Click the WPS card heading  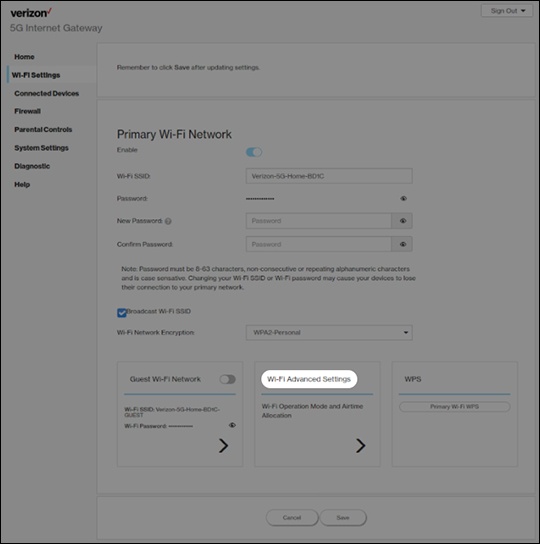[x=413, y=379]
